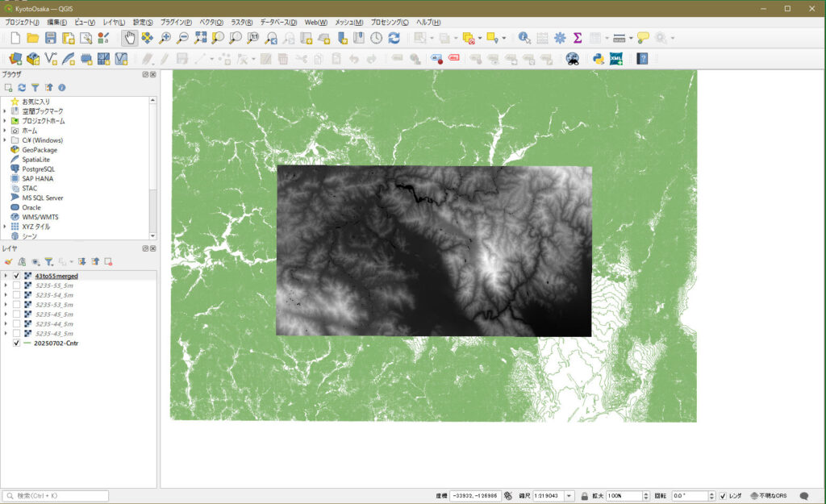Select the GeoPackage browser entry
Screen dimensions: 826x504
(39, 150)
